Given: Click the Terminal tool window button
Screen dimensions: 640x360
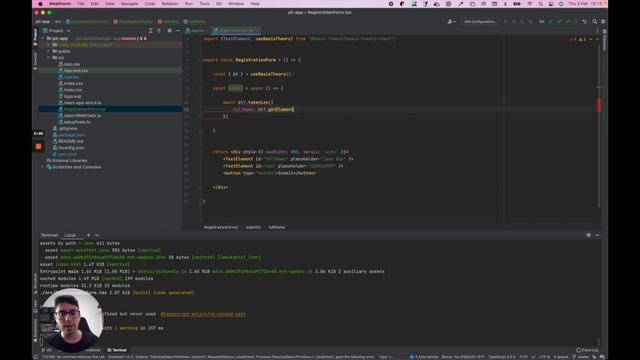Looking at the screenshot, I should point(117,350).
